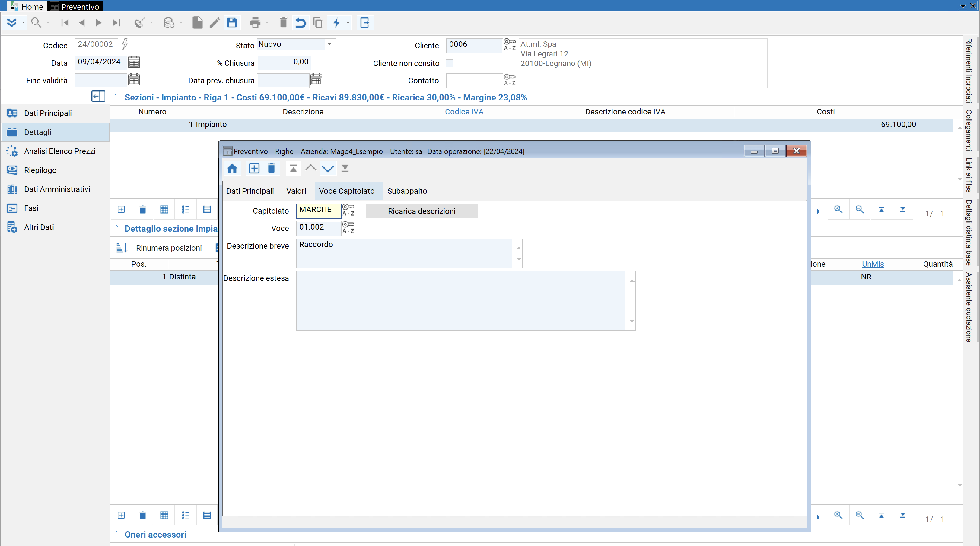The image size is (980, 546).
Task: Open Voce lookup key icon
Action: [x=348, y=227]
